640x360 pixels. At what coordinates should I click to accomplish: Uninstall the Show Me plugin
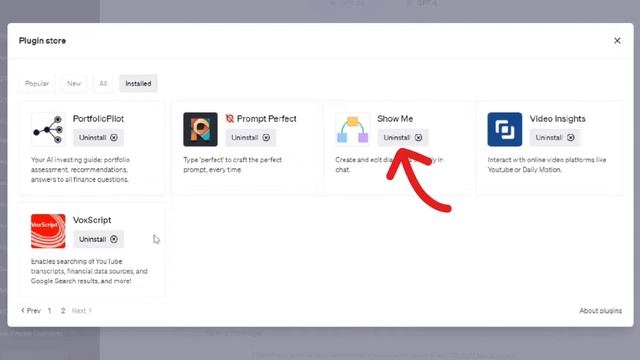pyautogui.click(x=403, y=138)
